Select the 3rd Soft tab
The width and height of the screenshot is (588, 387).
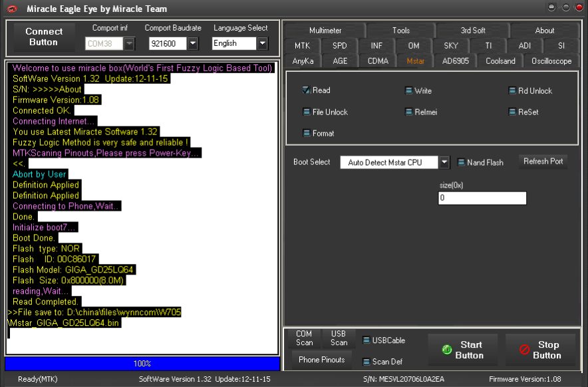tap(473, 31)
